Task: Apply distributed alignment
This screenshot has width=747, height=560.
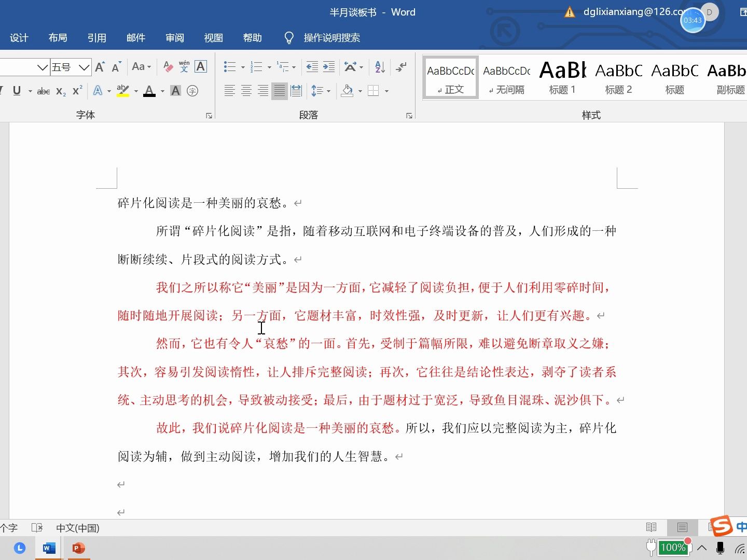Action: (296, 91)
